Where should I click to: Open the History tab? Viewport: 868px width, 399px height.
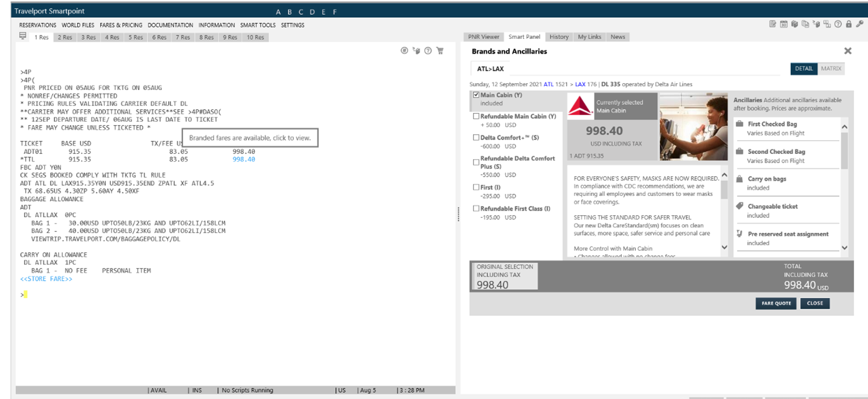559,37
